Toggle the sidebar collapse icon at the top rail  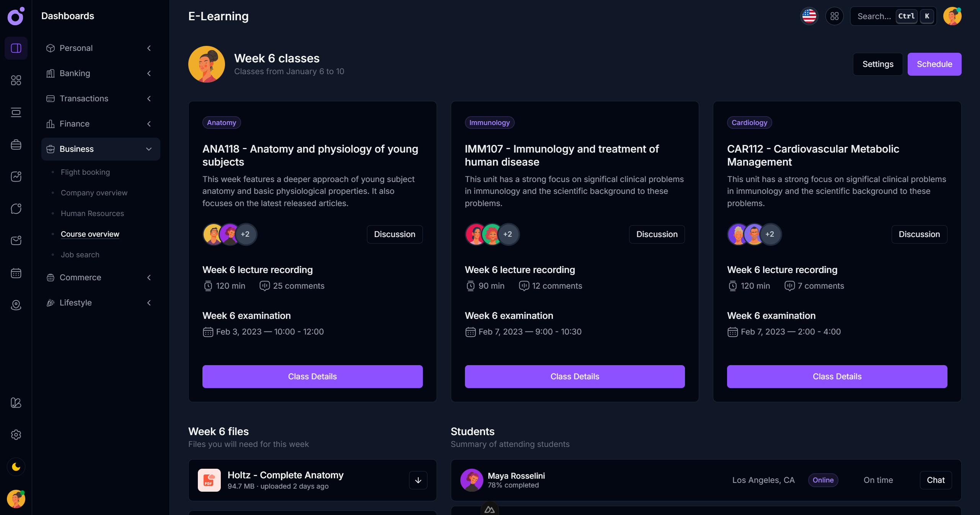pyautogui.click(x=16, y=48)
